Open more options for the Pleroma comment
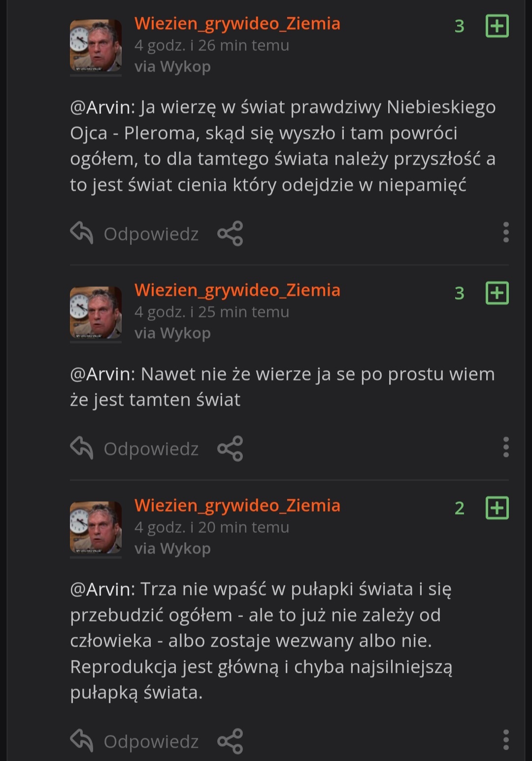The width and height of the screenshot is (532, 761). 505,232
